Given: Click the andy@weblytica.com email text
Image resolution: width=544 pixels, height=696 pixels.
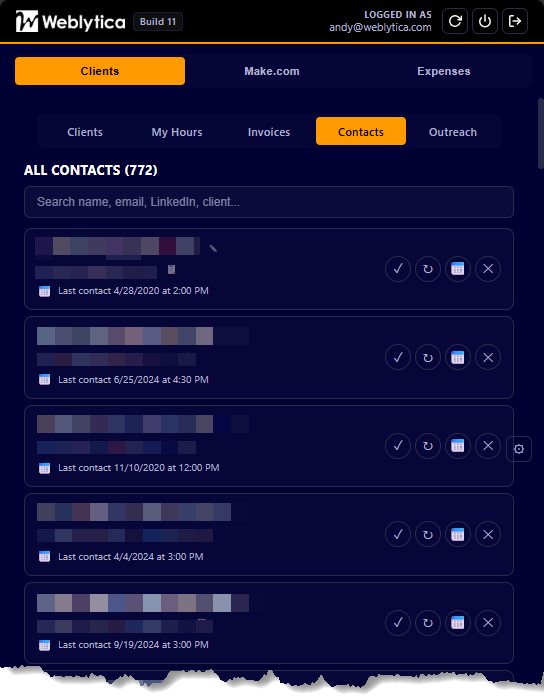Looking at the screenshot, I should point(380,28).
